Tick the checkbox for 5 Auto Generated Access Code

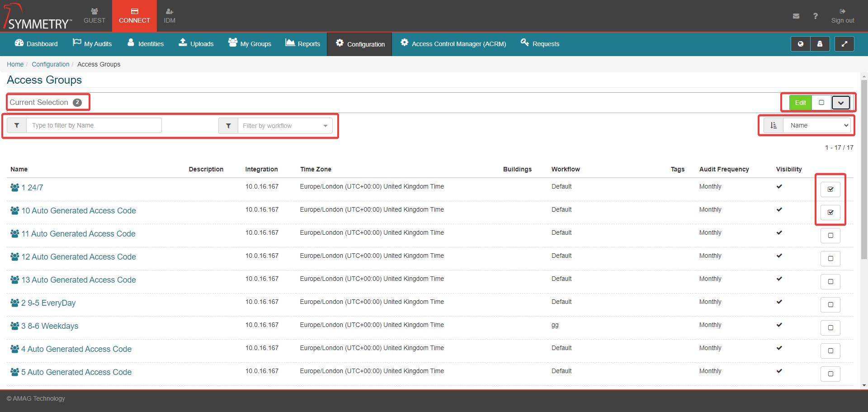[830, 374]
